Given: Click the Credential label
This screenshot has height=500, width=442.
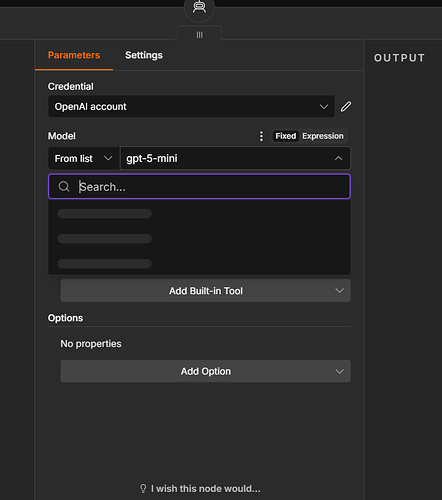Looking at the screenshot, I should pyautogui.click(x=71, y=86).
